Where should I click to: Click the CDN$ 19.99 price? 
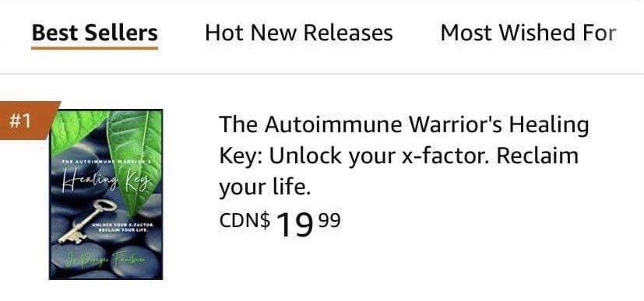point(280,223)
